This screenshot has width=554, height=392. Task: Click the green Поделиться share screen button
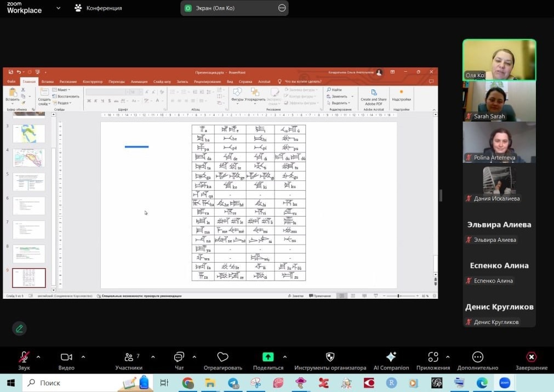click(x=268, y=357)
